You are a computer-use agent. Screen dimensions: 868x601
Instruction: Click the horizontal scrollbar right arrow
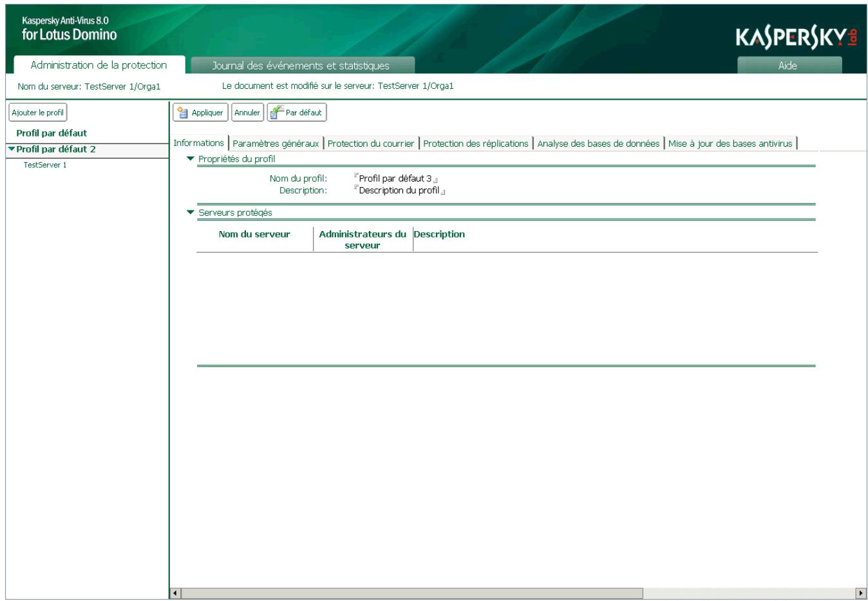[861, 593]
